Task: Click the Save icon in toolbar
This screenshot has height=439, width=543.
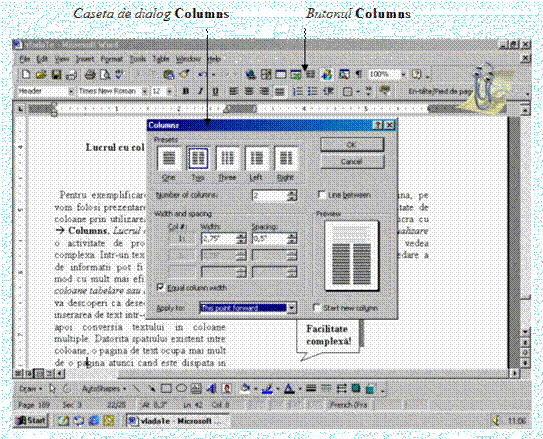Action: (56, 74)
